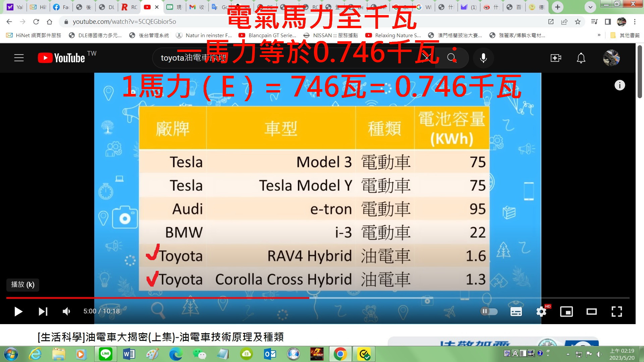Open WeChat from the taskbar
644x362 pixels.
(200, 354)
